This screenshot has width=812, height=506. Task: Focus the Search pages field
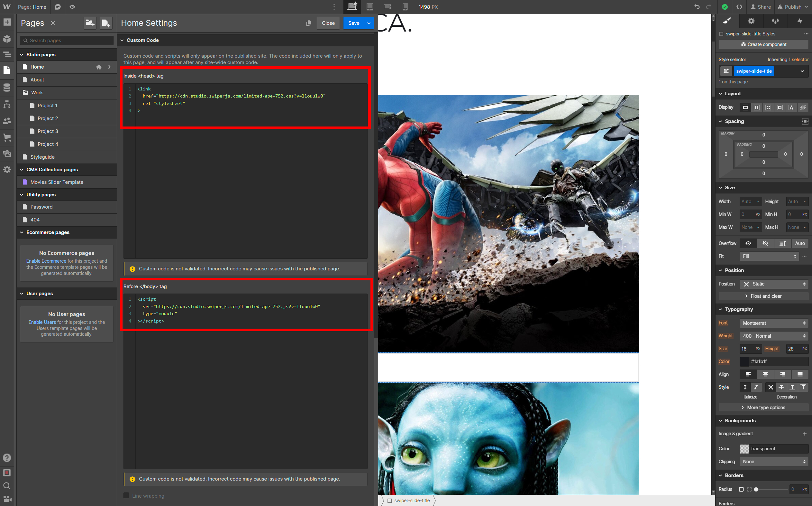[x=67, y=41]
